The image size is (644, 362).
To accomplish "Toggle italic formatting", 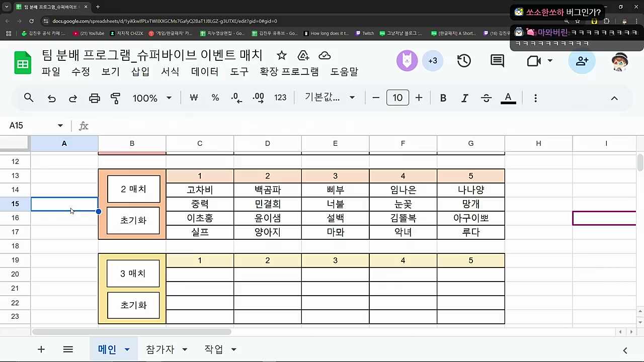I will [x=465, y=98].
